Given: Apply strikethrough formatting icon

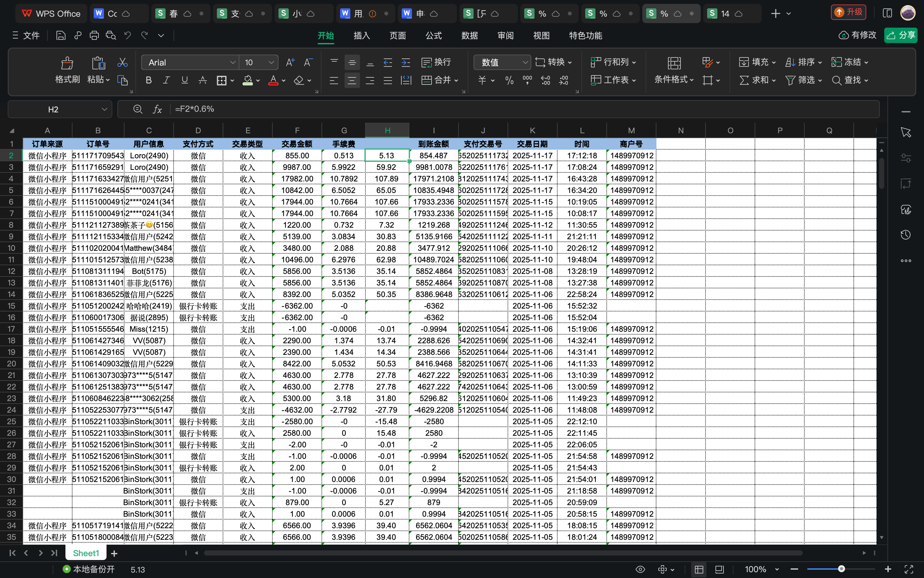Looking at the screenshot, I should pyautogui.click(x=203, y=80).
